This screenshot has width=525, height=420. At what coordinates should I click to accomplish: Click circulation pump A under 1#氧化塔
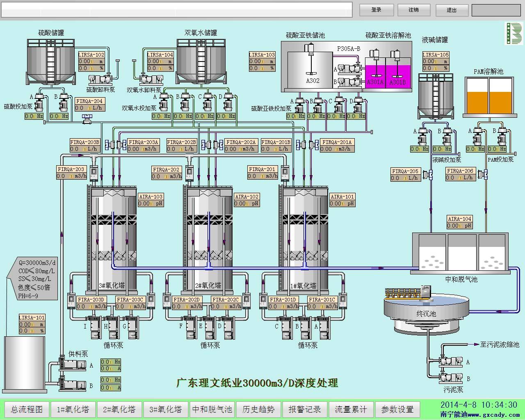(325, 327)
